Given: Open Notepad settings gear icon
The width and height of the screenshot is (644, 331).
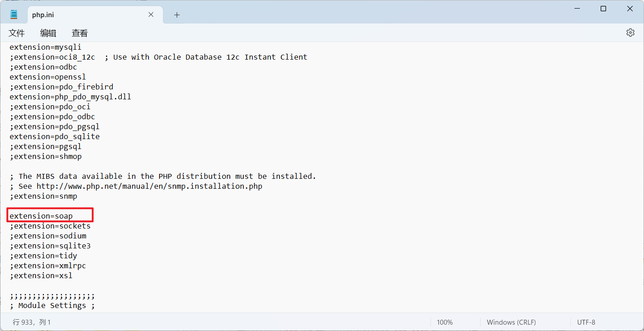Looking at the screenshot, I should coord(630,33).
